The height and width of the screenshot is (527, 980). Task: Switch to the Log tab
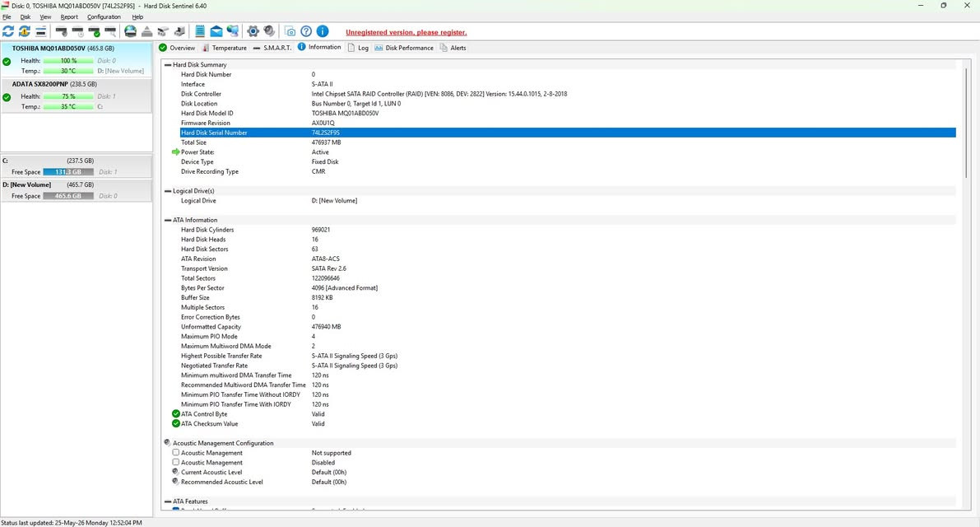tap(358, 48)
